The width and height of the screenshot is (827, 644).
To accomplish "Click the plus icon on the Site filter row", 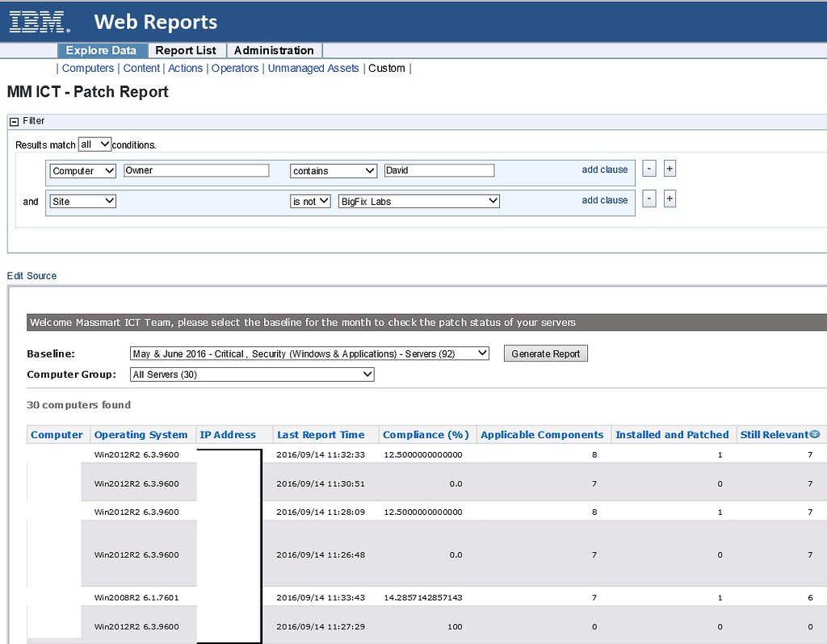I will click(670, 198).
